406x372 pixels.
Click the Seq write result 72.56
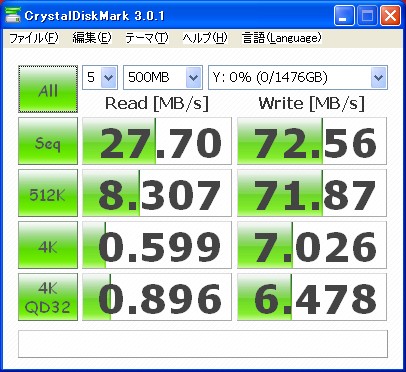[312, 141]
